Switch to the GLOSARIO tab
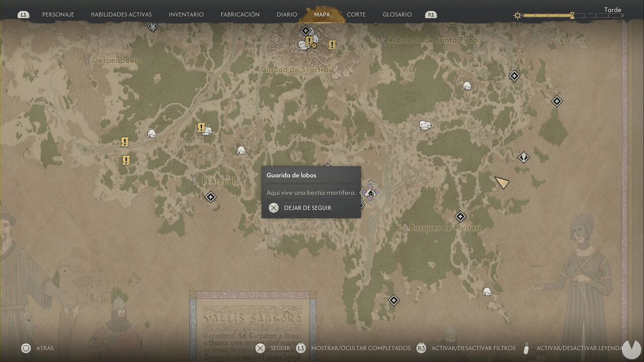 (397, 15)
